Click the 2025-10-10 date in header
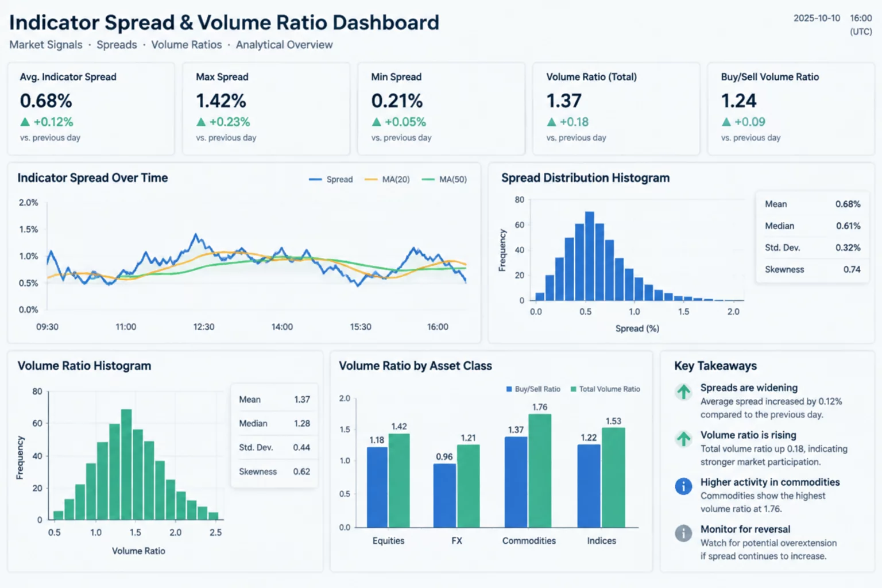The image size is (882, 588). [x=817, y=18]
